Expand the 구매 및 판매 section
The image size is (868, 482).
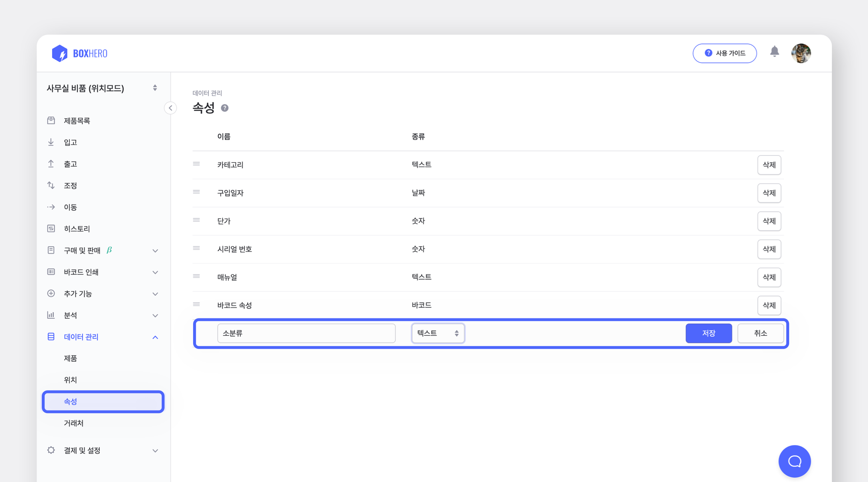click(x=155, y=251)
